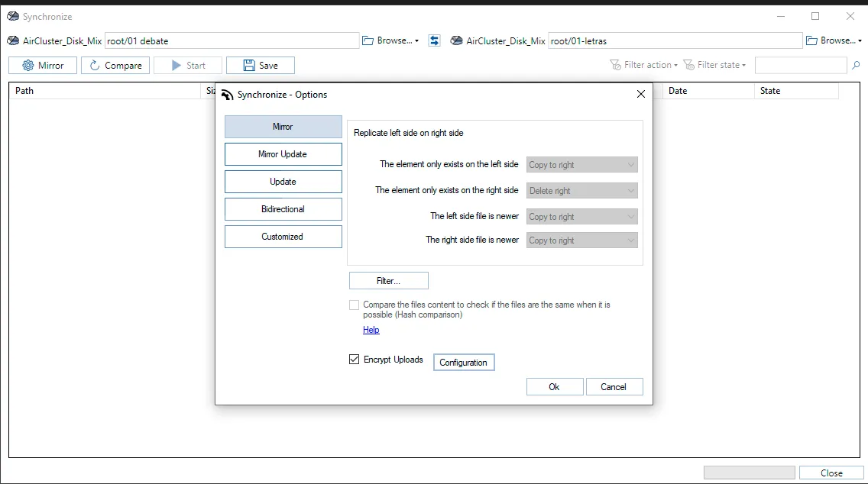Viewport: 868px width, 484px height.
Task: Open the Mirror toolbar button
Action: (x=43, y=65)
